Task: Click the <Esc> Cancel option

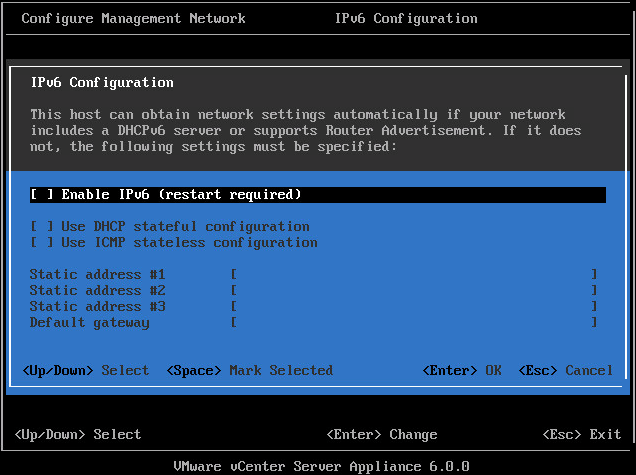Action: 565,370
